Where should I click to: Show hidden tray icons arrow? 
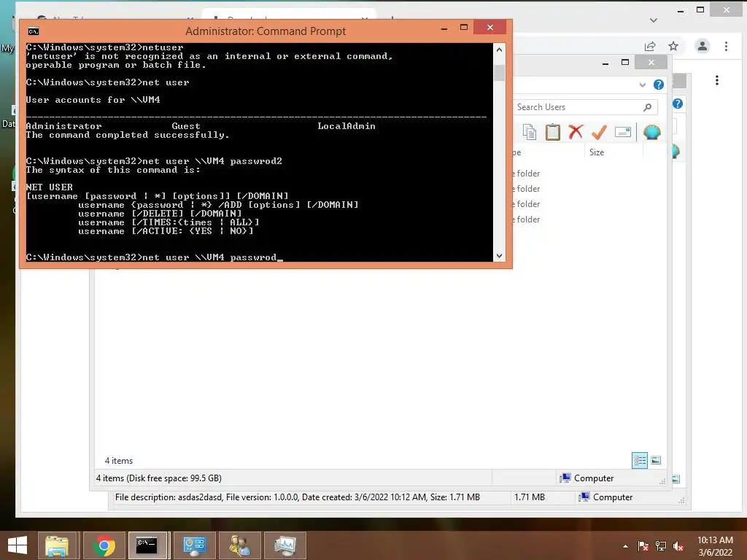(x=625, y=546)
